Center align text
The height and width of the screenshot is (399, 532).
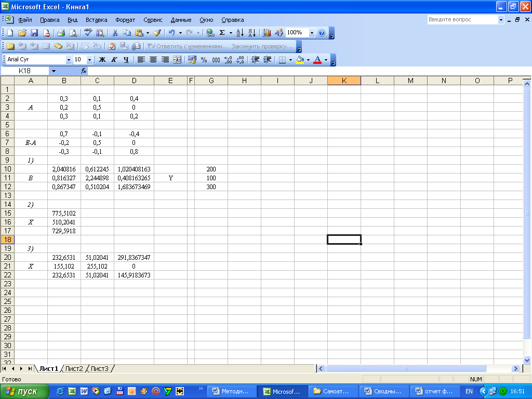(153, 60)
